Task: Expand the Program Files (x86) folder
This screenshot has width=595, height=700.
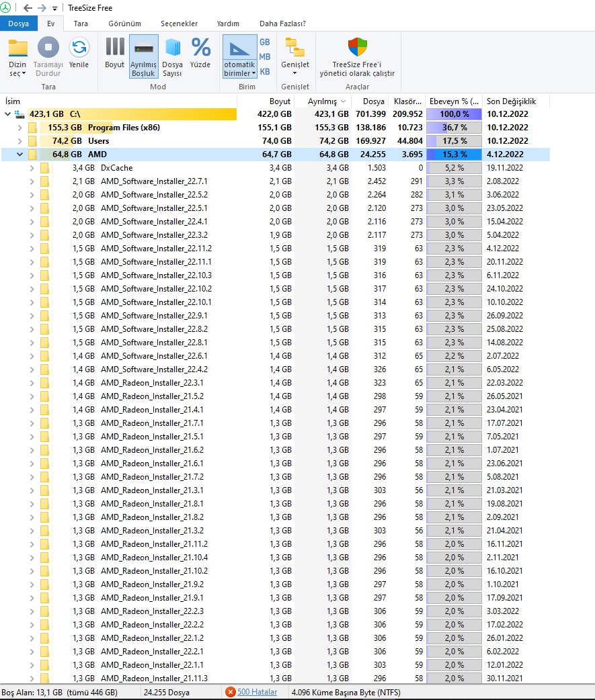Action: (x=19, y=128)
